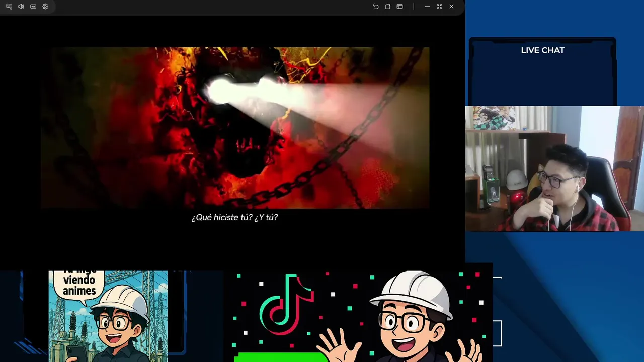
Task: Click the green bar under TikTok logo
Action: pos(281,357)
